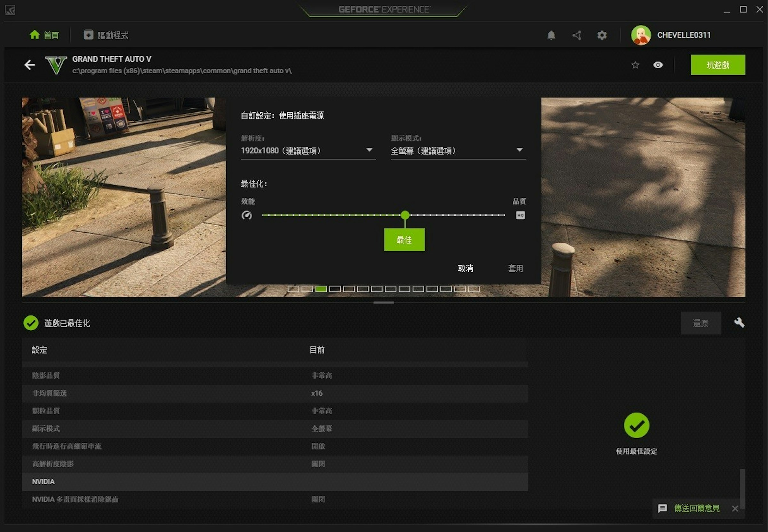Click the 還原 revert button
768x532 pixels.
tap(701, 323)
